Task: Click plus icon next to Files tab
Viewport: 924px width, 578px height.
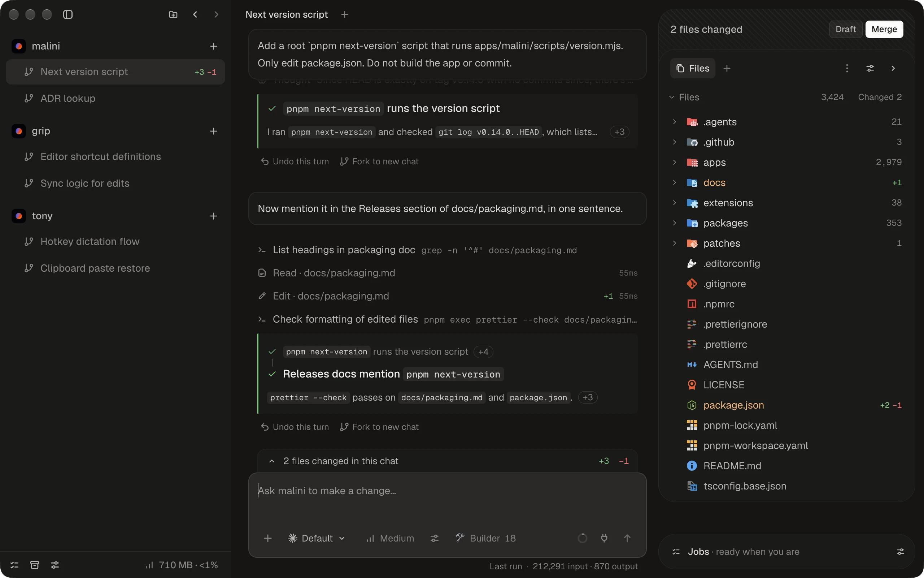Action: click(x=727, y=68)
